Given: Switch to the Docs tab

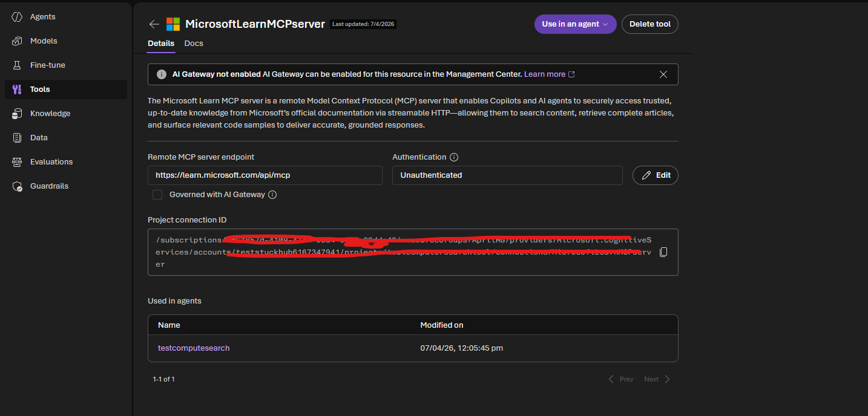Looking at the screenshot, I should tap(194, 44).
